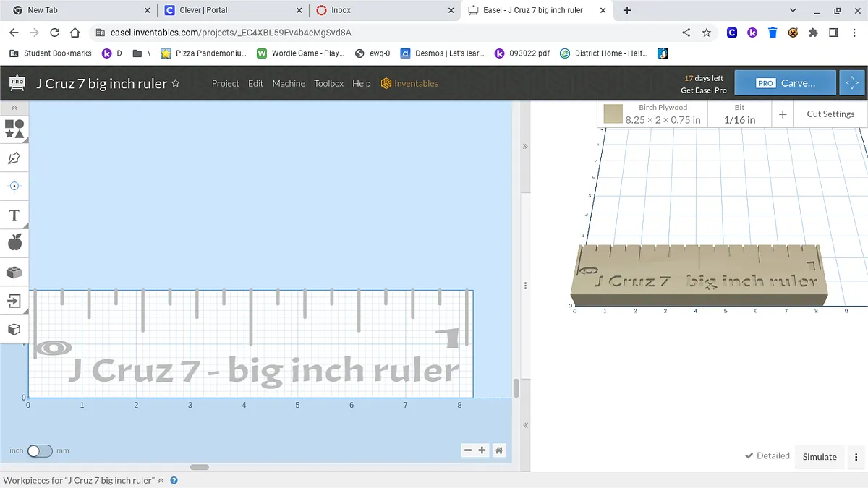Open the Icons library apple icon

click(14, 243)
